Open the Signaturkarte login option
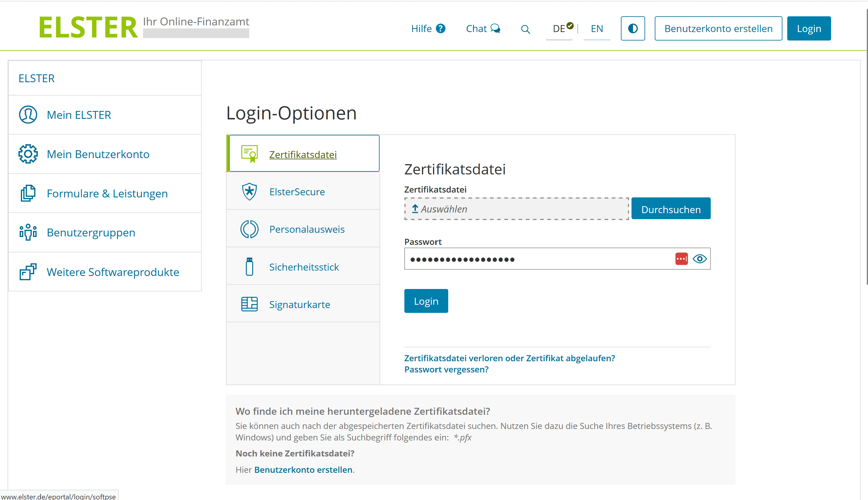Image resolution: width=868 pixels, height=500 pixels. coord(299,304)
